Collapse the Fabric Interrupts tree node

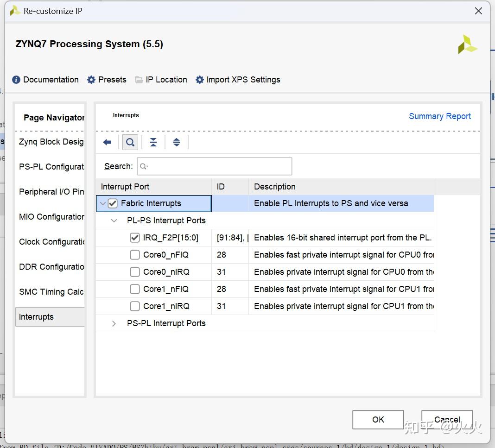coord(103,203)
